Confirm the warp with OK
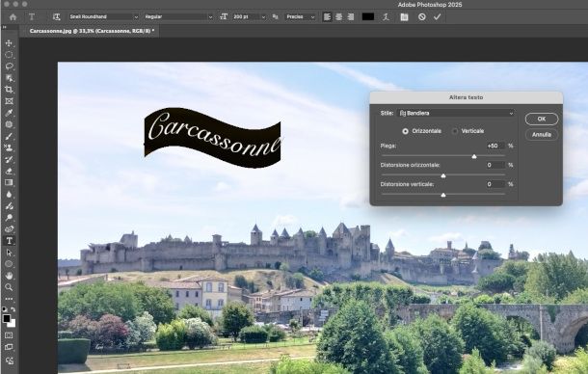 pyautogui.click(x=542, y=119)
